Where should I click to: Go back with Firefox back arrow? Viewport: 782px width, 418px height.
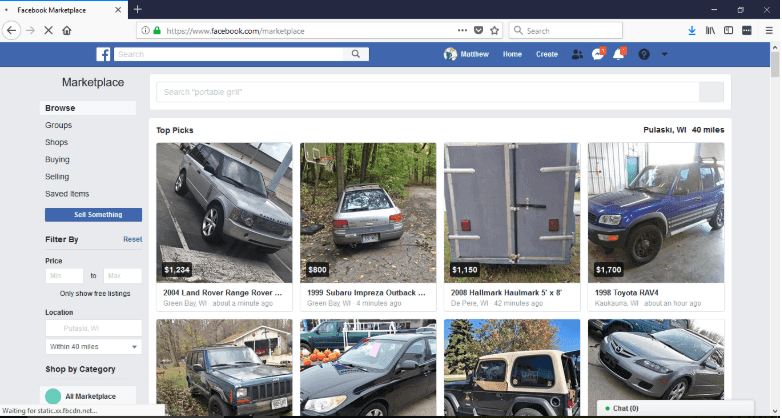(11, 30)
